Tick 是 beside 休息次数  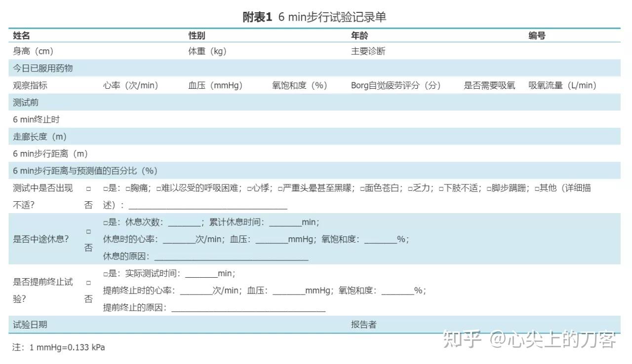[105, 223]
